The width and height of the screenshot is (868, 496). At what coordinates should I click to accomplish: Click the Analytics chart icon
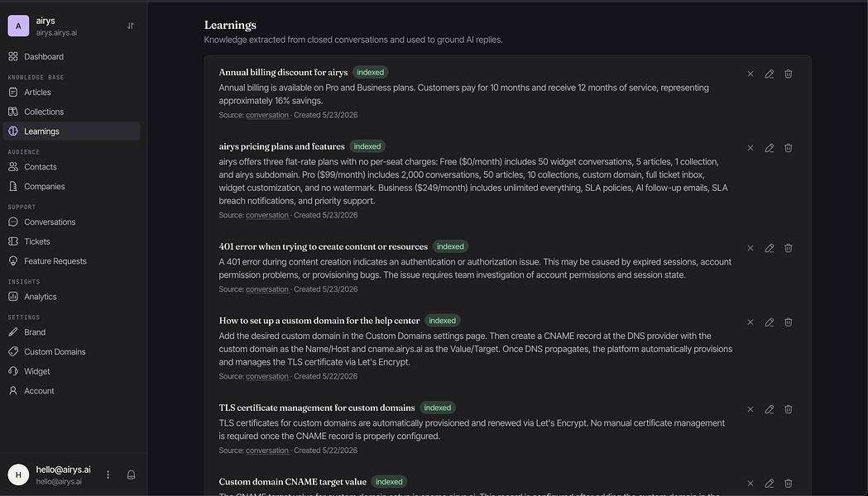click(13, 297)
